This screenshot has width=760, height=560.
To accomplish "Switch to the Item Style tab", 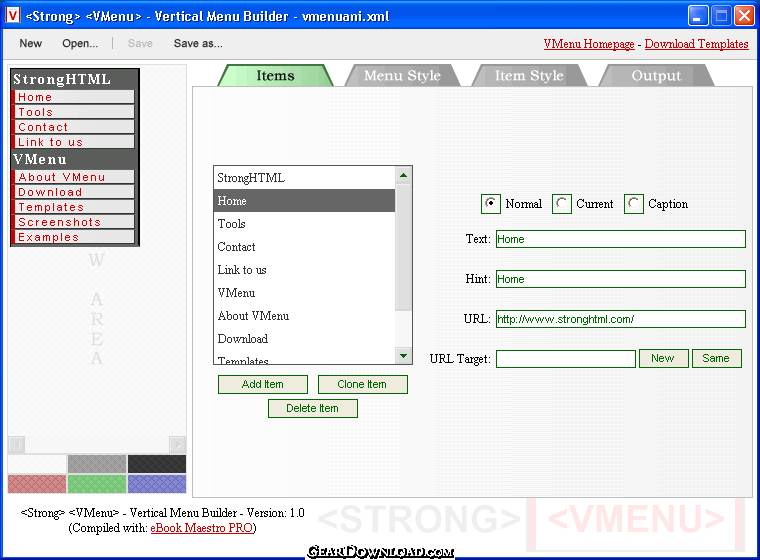I will [x=529, y=76].
